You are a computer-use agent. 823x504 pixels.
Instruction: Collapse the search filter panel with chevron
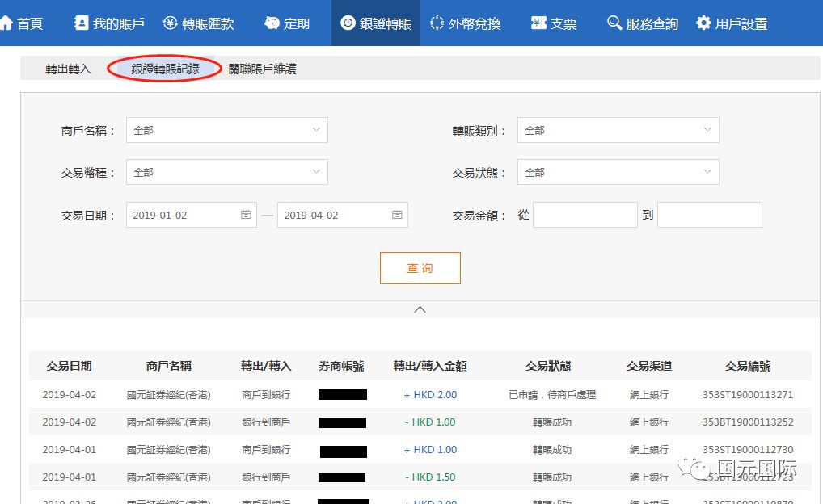click(x=420, y=309)
